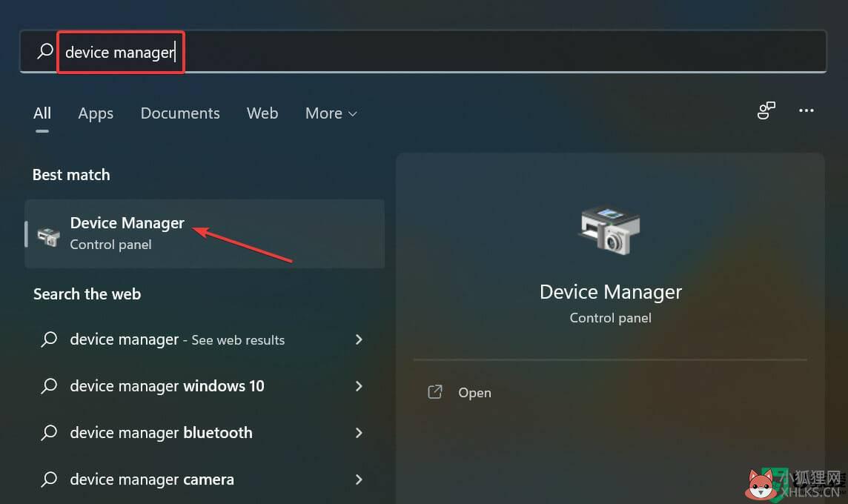Select 'device manager bluetooth' suggestion
Image resolution: width=848 pixels, height=504 pixels.
click(x=205, y=433)
